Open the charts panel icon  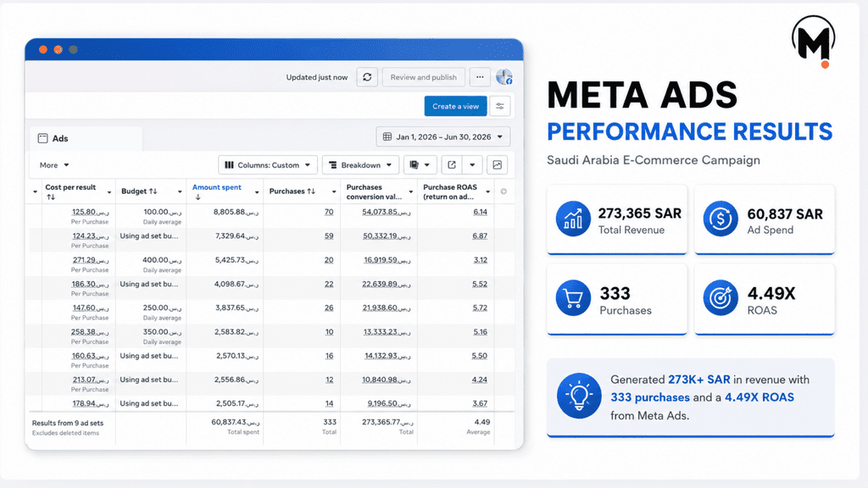pos(497,165)
